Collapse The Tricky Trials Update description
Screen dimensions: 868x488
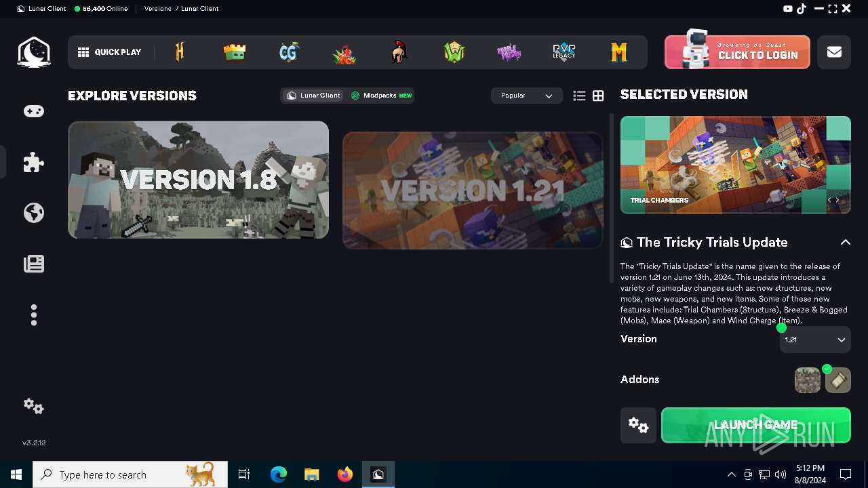[845, 242]
